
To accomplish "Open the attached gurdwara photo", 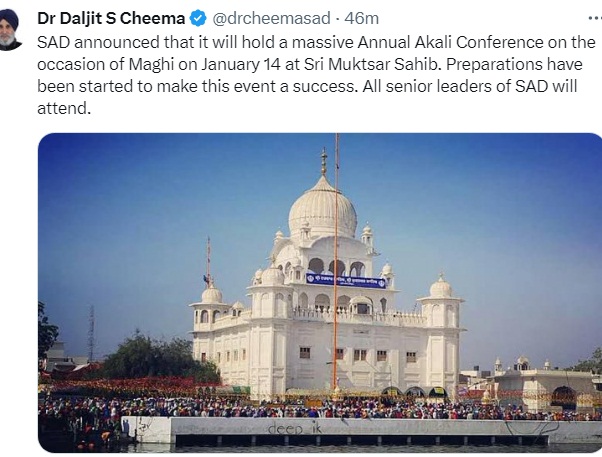I will click(x=320, y=293).
